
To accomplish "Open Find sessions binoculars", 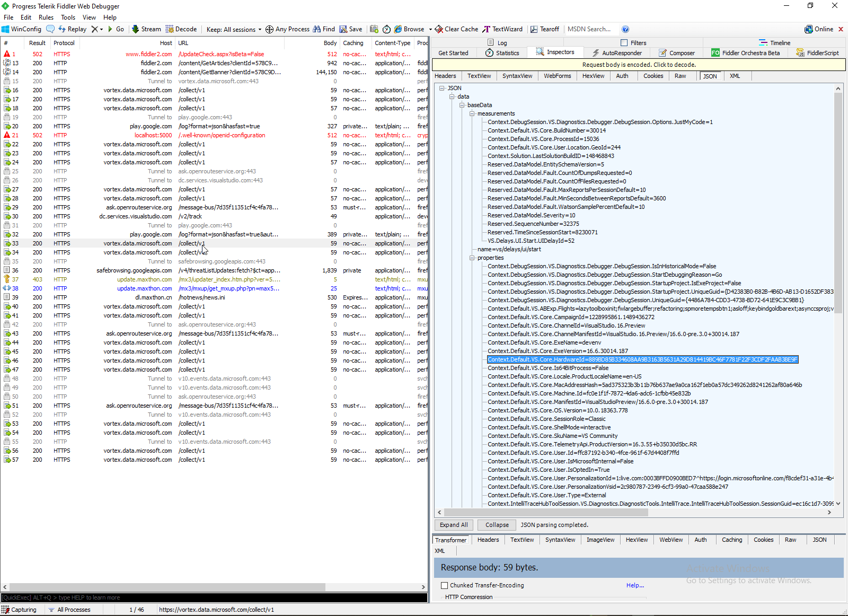I will tap(324, 29).
